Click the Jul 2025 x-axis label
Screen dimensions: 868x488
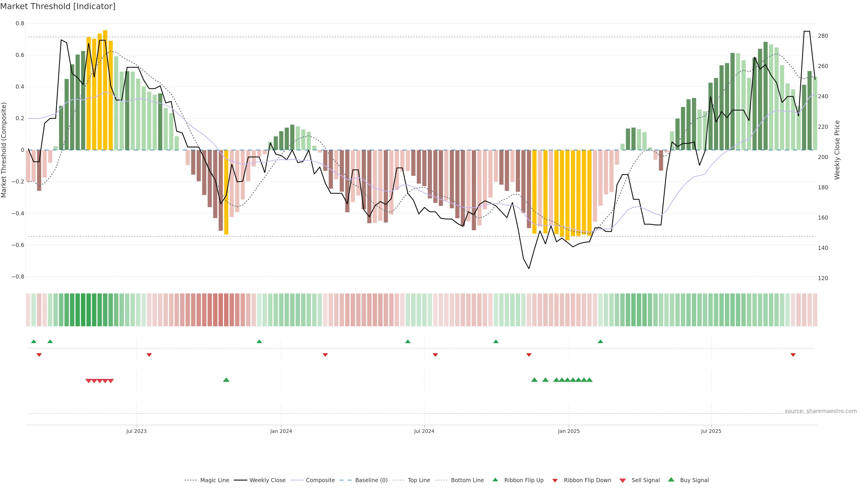click(711, 431)
